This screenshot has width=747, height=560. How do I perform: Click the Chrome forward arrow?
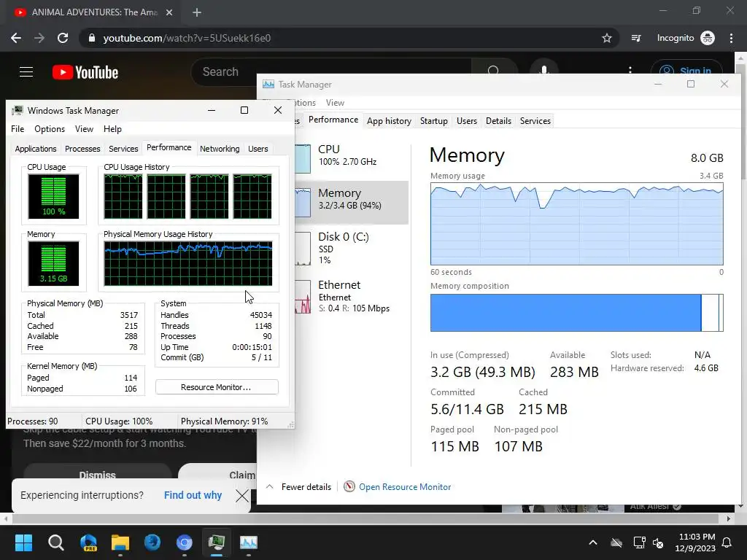point(39,38)
